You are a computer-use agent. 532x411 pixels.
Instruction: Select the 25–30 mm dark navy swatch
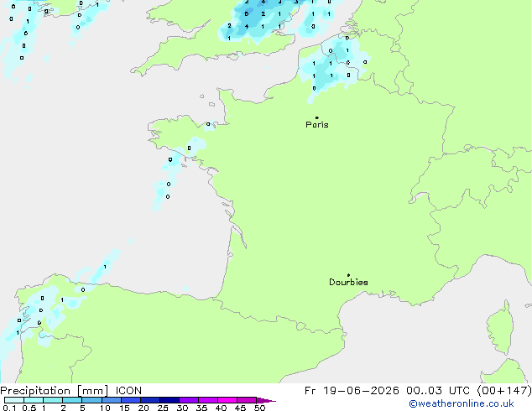point(169,400)
